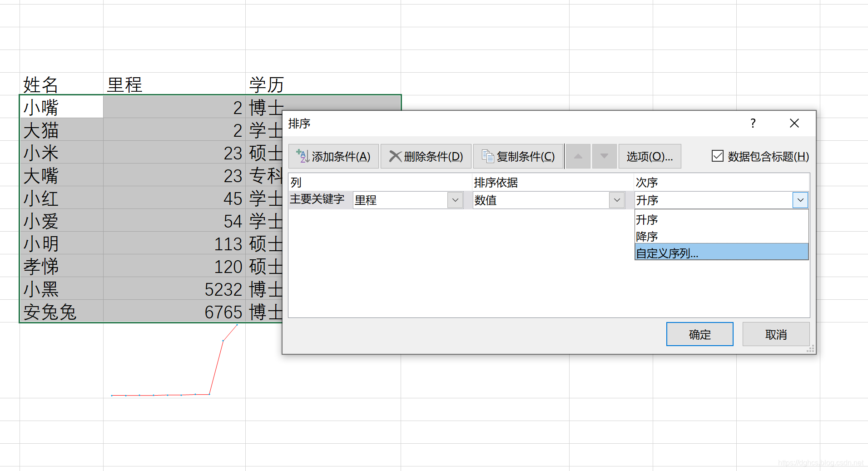Viewport: 868px width, 471px height.
Task: Click the mileage cell with value 6765
Action: pos(174,311)
